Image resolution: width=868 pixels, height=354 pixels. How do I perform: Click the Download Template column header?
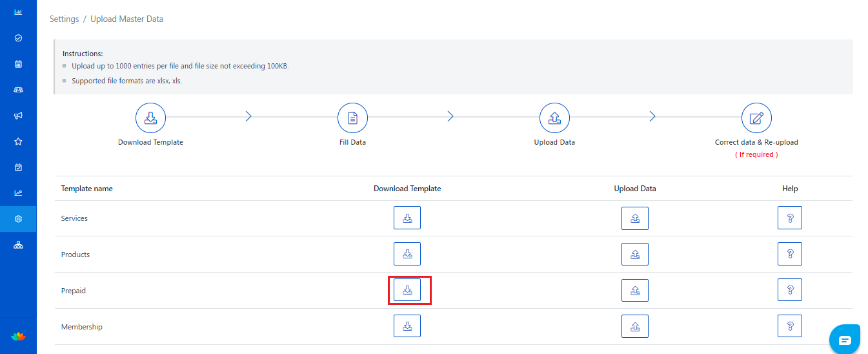407,189
